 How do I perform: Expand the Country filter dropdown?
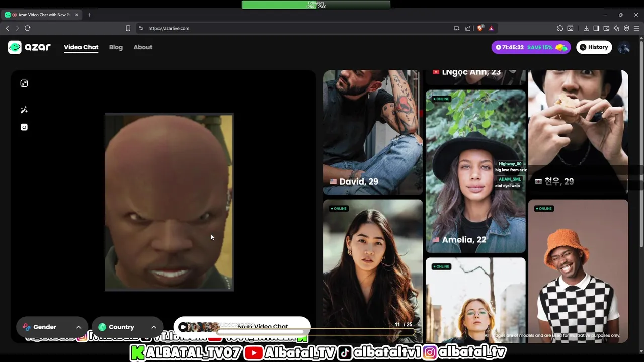pyautogui.click(x=127, y=327)
